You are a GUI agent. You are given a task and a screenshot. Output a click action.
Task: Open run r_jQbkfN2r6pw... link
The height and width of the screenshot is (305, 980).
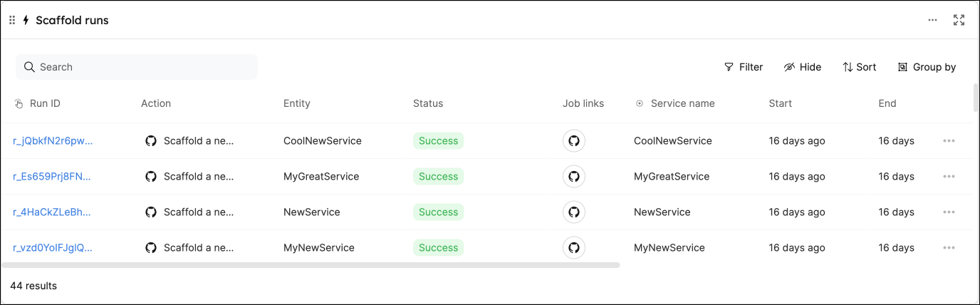point(53,141)
